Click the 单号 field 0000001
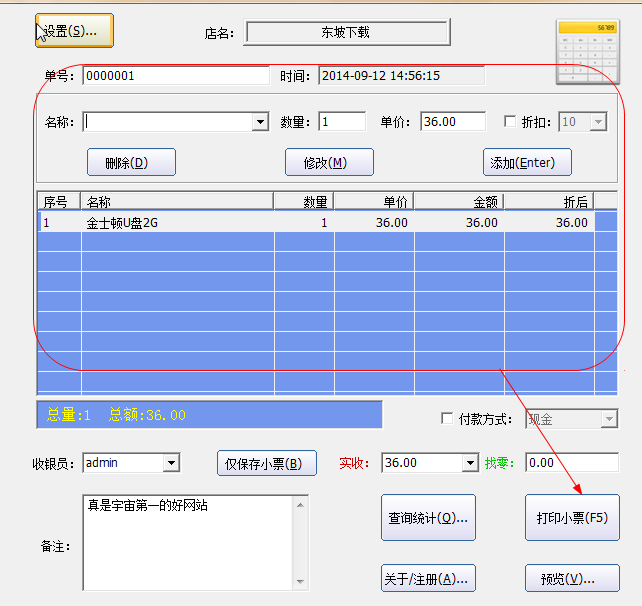Viewport: 642px width, 606px height. [176, 76]
